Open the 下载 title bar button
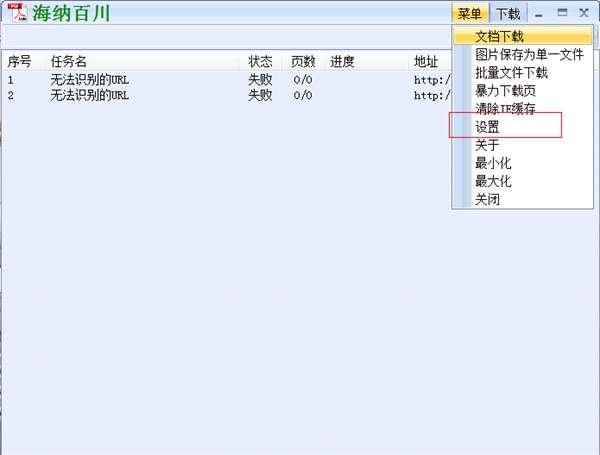This screenshot has width=600, height=455. pyautogui.click(x=508, y=14)
